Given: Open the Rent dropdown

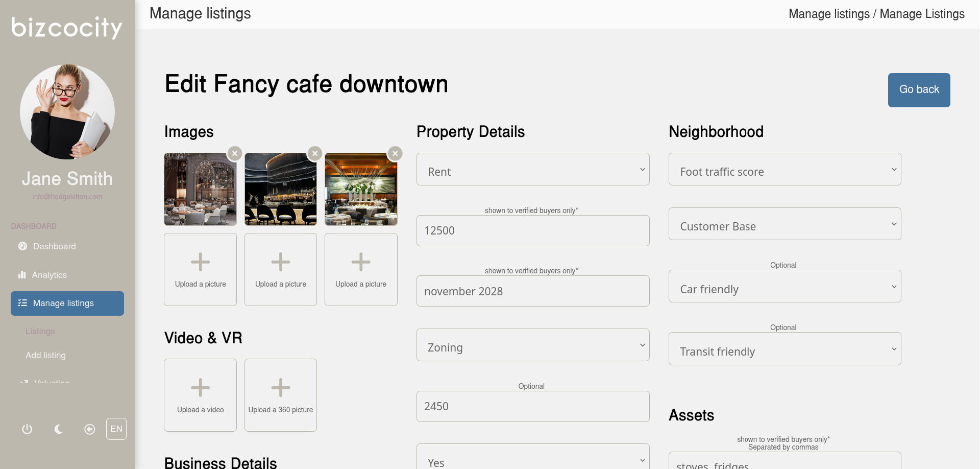Looking at the screenshot, I should (533, 170).
